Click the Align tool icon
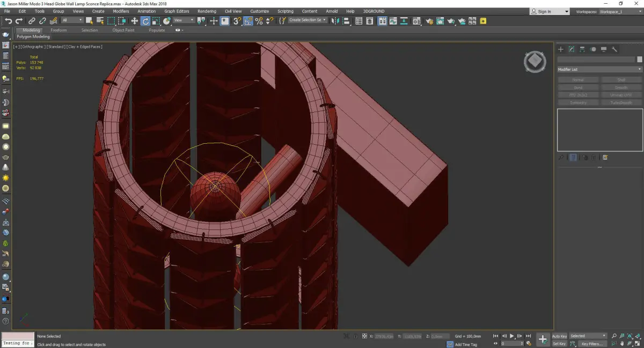Screen dimensions: 644x348 [346, 21]
